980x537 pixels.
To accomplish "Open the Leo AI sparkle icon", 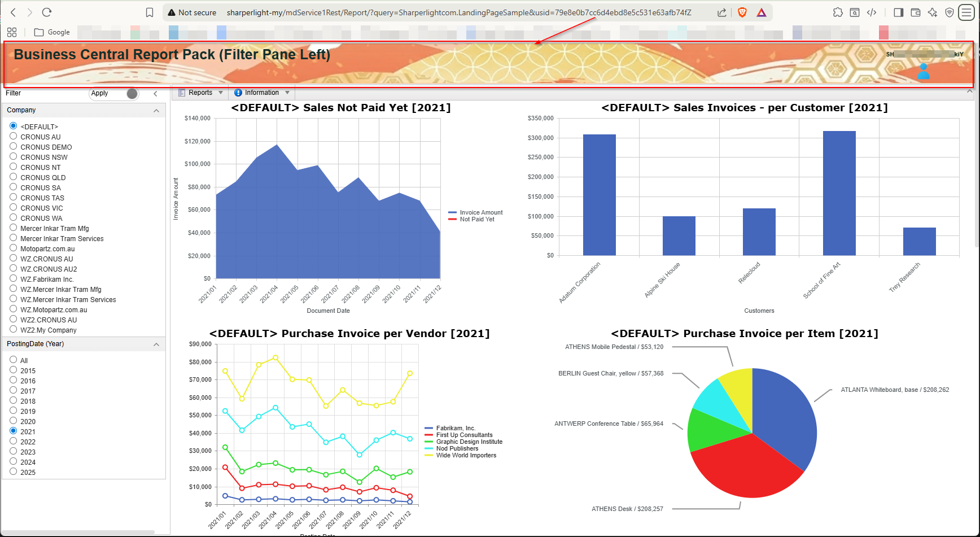I will pyautogui.click(x=933, y=12).
